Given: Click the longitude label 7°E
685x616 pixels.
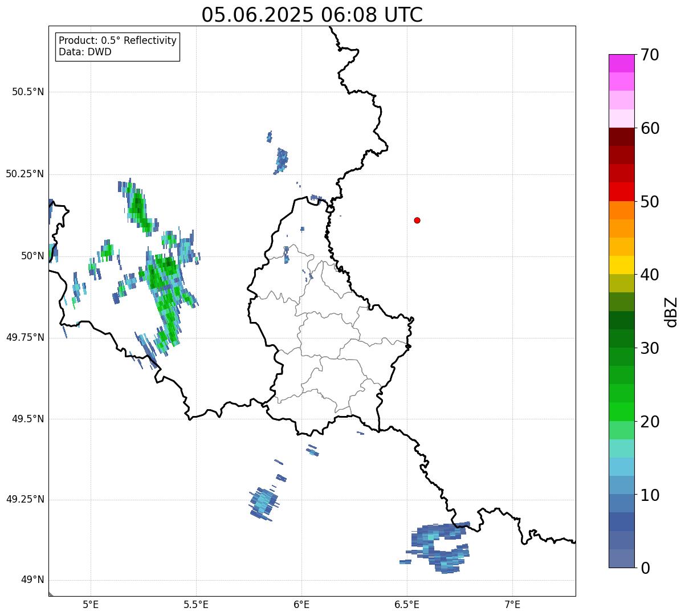Looking at the screenshot, I should click(x=512, y=604).
